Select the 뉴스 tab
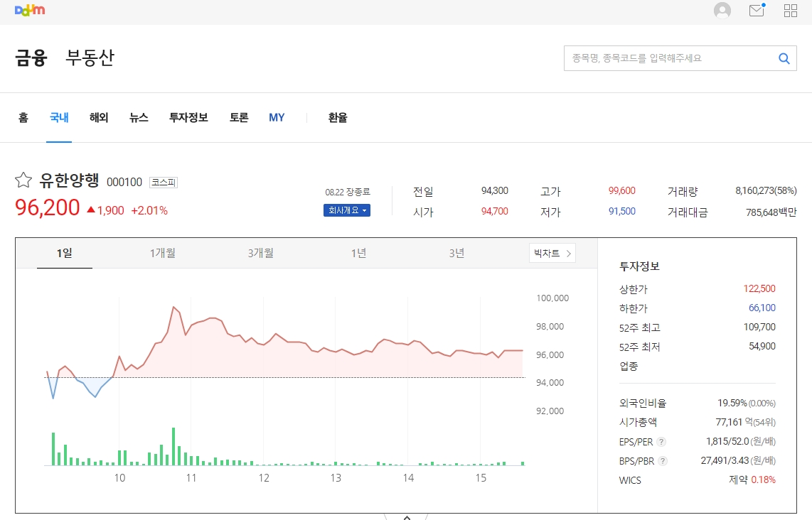Image resolution: width=812 pixels, height=520 pixels. click(138, 118)
